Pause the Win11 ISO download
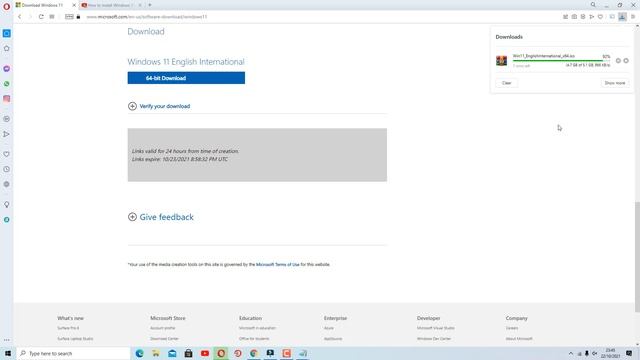Image resolution: width=640 pixels, height=360 pixels. (x=618, y=61)
